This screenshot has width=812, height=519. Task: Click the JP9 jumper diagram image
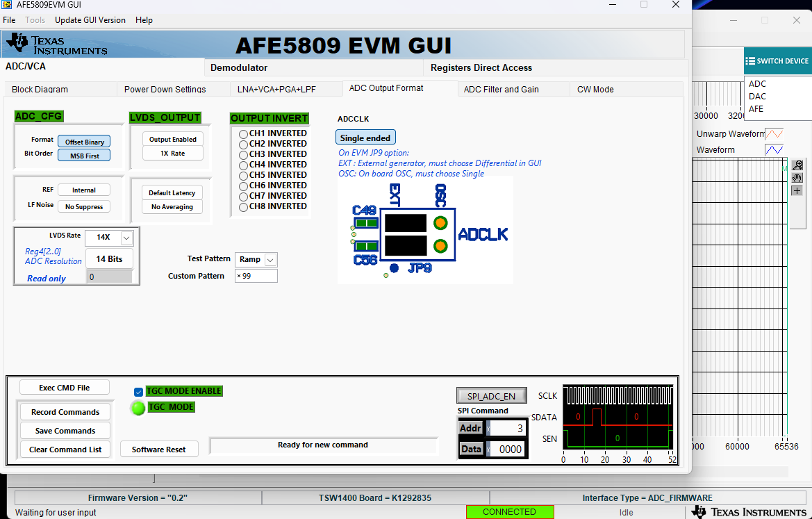click(425, 231)
